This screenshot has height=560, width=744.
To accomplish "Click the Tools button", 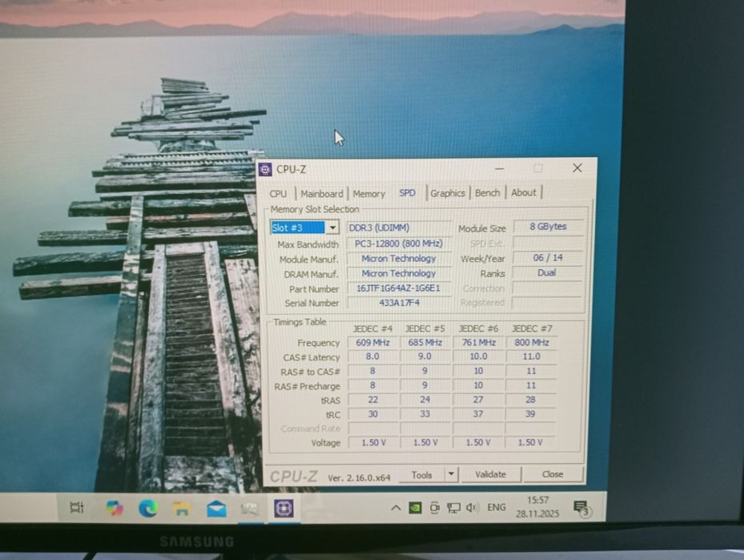I will coord(422,474).
